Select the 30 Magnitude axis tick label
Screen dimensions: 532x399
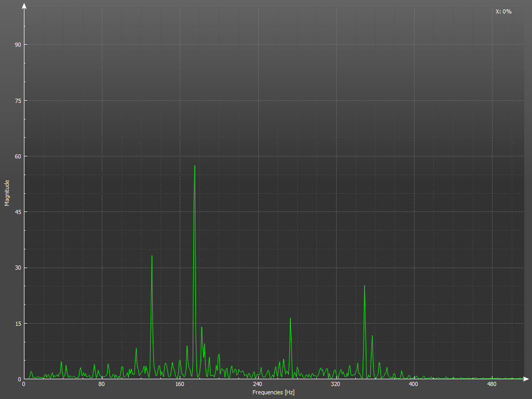(x=18, y=268)
